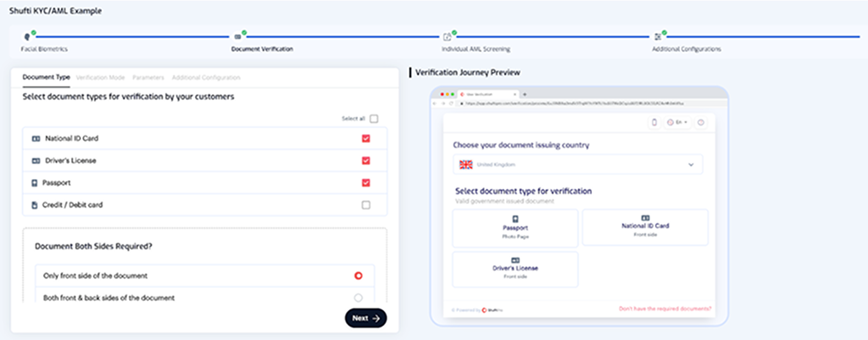
Task: Click Don't have the required documents link
Action: coord(665,309)
